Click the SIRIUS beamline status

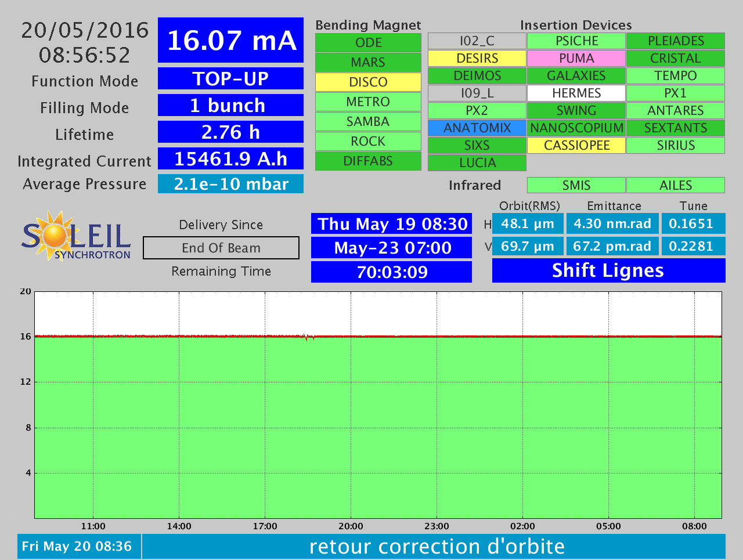(x=676, y=146)
